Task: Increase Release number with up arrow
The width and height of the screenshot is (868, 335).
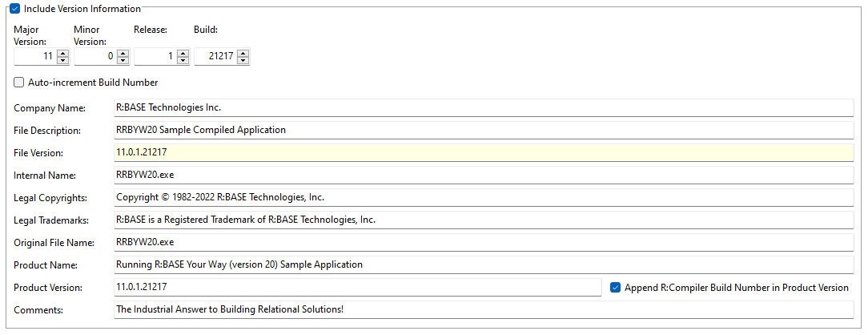Action: [x=183, y=53]
